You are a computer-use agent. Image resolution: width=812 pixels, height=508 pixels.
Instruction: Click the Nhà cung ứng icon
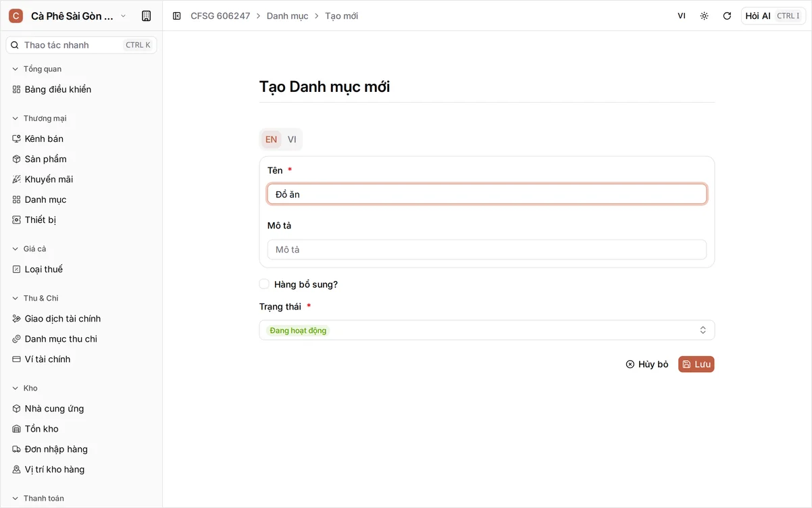tap(17, 408)
